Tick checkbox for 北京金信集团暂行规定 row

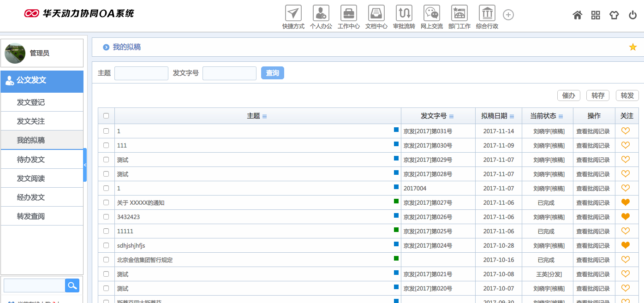click(x=106, y=260)
